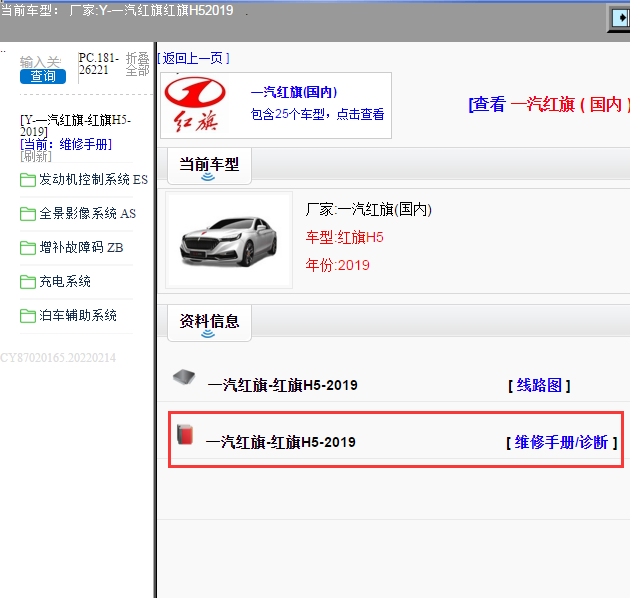Select 充电系统 tree item
This screenshot has height=598, width=630.
pos(65,281)
